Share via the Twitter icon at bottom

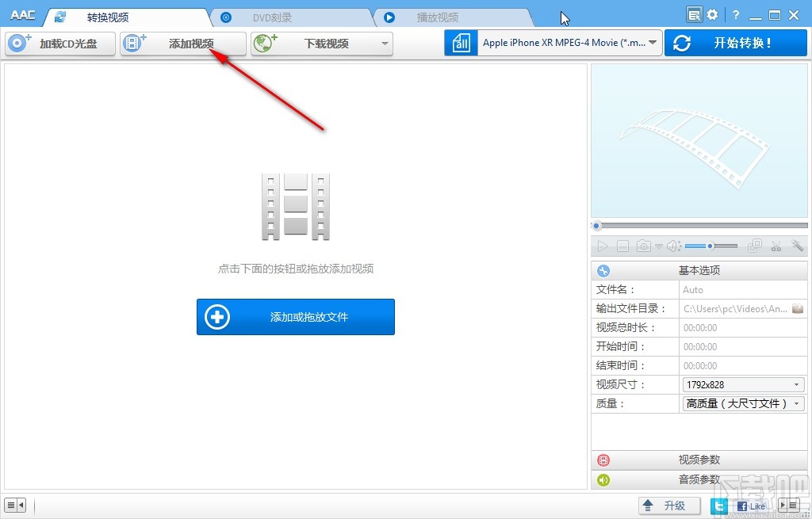tap(718, 505)
